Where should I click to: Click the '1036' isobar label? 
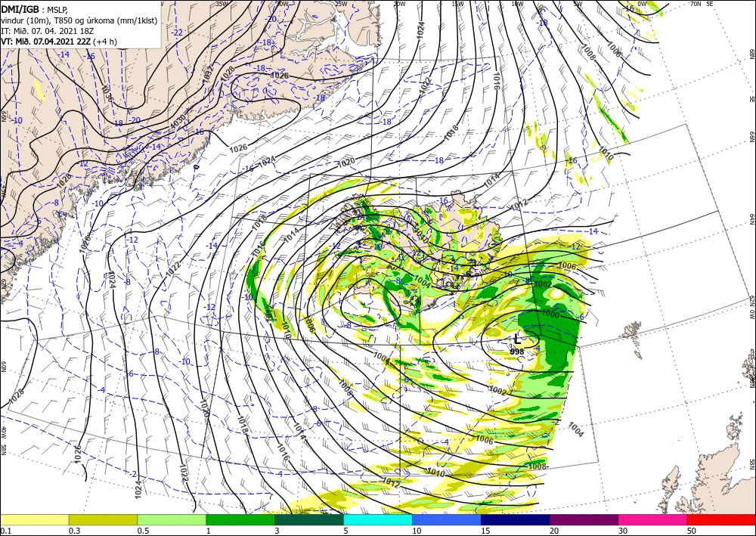coord(107,93)
